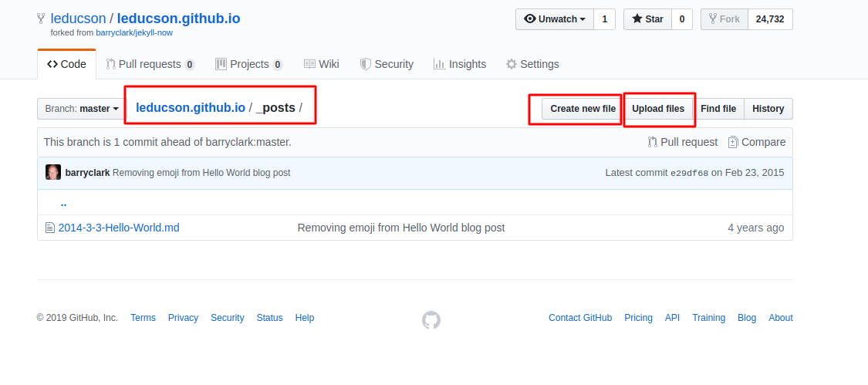Open the 2014-3-3-Hello-World.md file

pos(119,228)
